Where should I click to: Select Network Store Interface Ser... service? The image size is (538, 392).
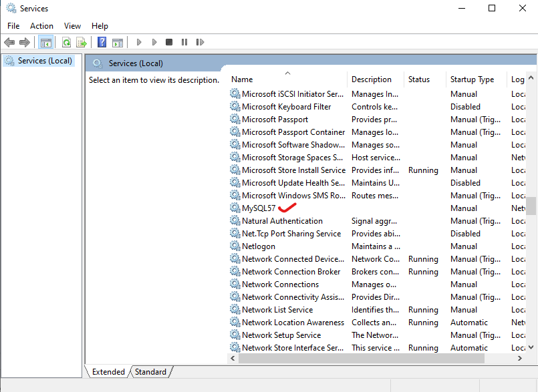coord(293,348)
